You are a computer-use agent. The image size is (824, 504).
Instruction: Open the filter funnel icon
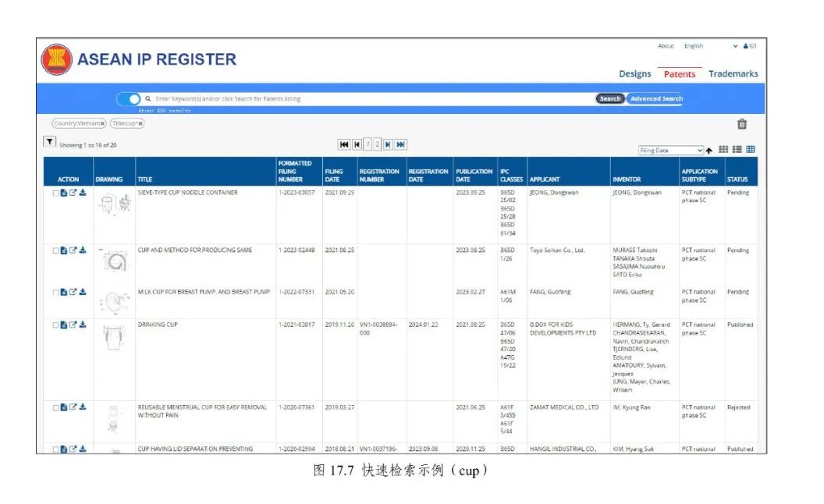tap(49, 142)
